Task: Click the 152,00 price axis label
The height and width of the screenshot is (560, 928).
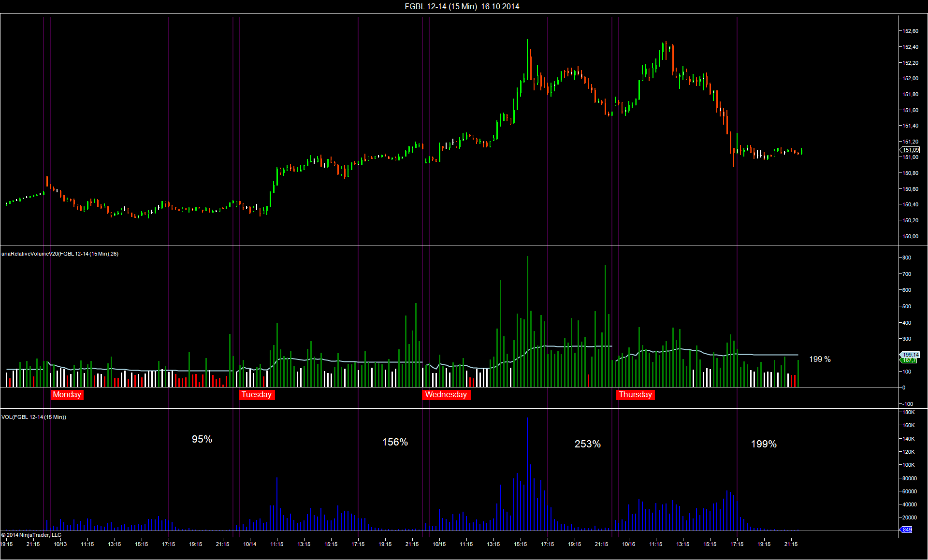Action: coord(911,78)
